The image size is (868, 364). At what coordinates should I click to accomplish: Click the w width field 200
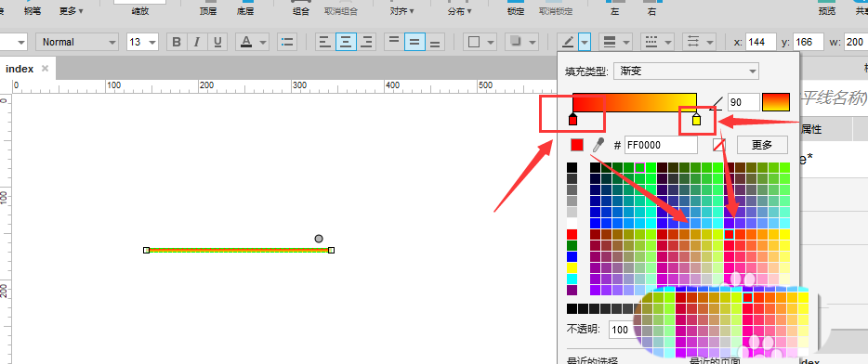click(x=855, y=42)
